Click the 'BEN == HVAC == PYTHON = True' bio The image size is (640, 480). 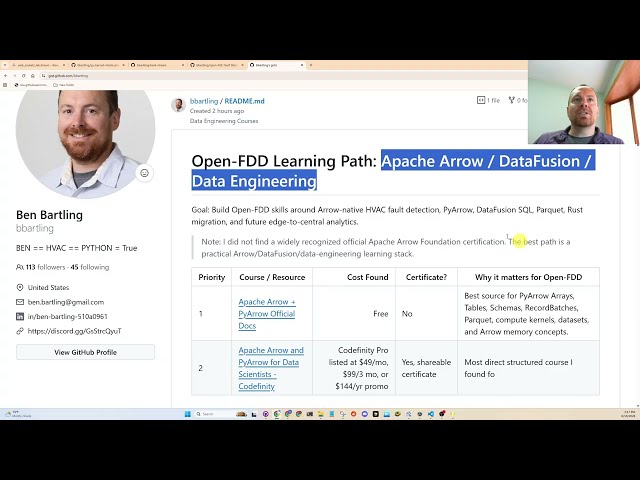(x=76, y=248)
